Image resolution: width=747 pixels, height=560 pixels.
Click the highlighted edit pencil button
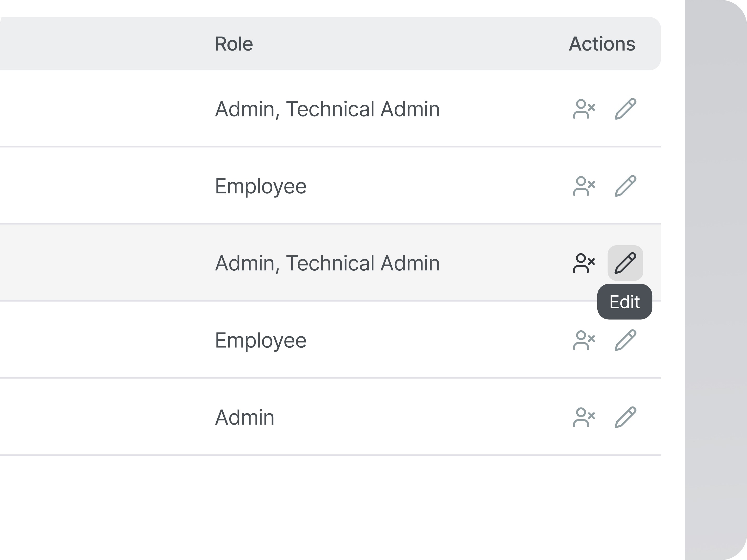point(625,263)
